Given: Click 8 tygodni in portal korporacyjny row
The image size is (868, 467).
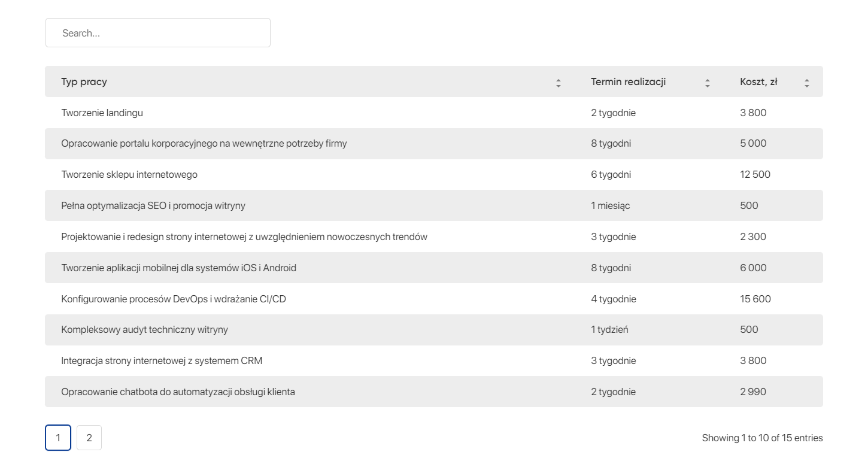Looking at the screenshot, I should click(611, 144).
